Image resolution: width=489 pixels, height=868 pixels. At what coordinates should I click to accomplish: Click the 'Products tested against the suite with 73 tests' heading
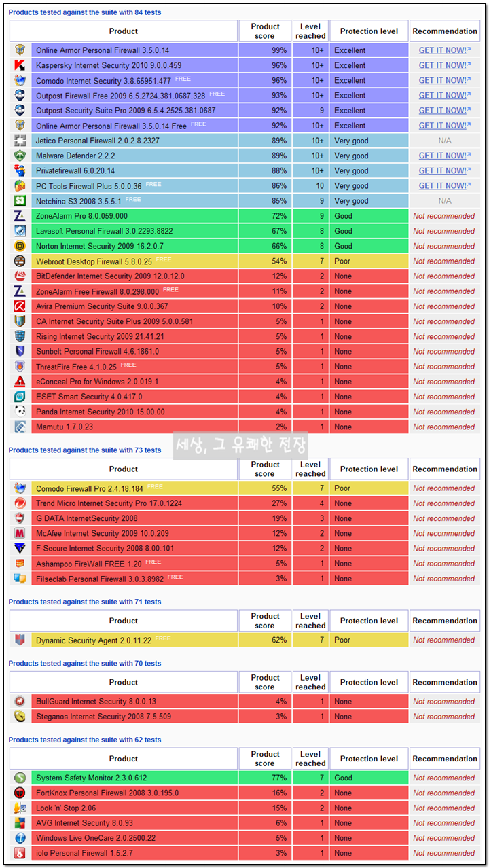pos(85,450)
